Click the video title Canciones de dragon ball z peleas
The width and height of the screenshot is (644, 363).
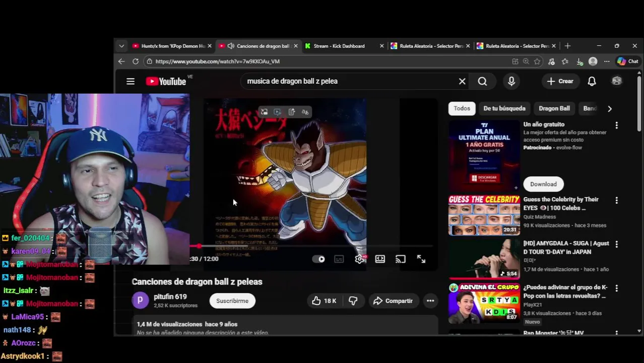pyautogui.click(x=197, y=282)
